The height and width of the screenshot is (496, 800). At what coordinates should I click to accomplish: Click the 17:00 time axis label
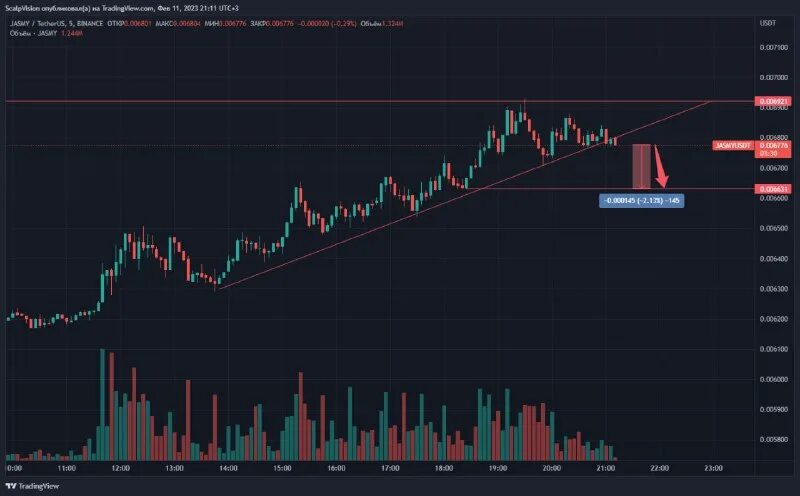tap(390, 468)
